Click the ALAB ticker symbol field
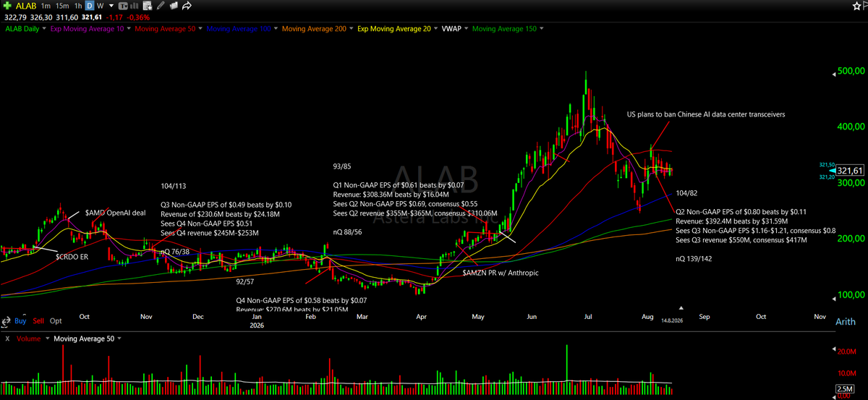This screenshot has height=400, width=868. (x=26, y=6)
